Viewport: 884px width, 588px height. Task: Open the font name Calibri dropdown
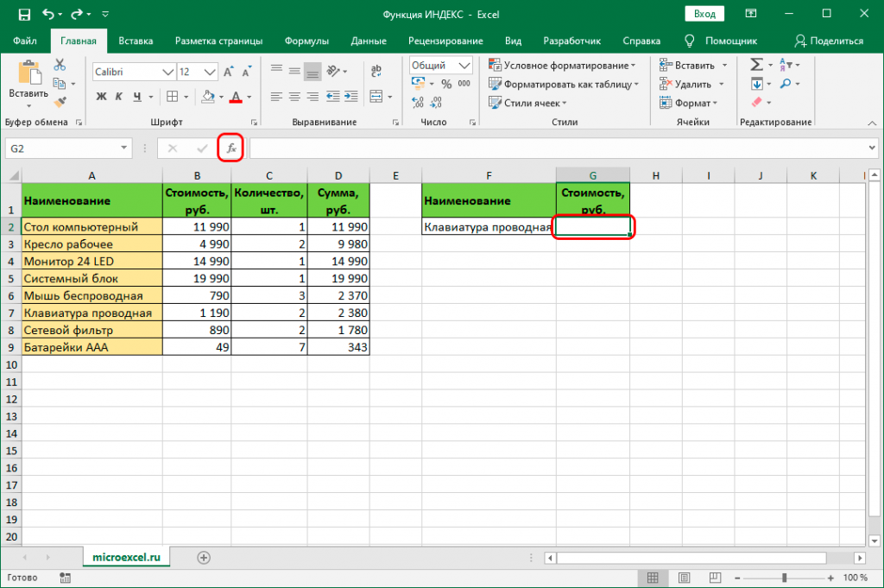click(x=168, y=72)
